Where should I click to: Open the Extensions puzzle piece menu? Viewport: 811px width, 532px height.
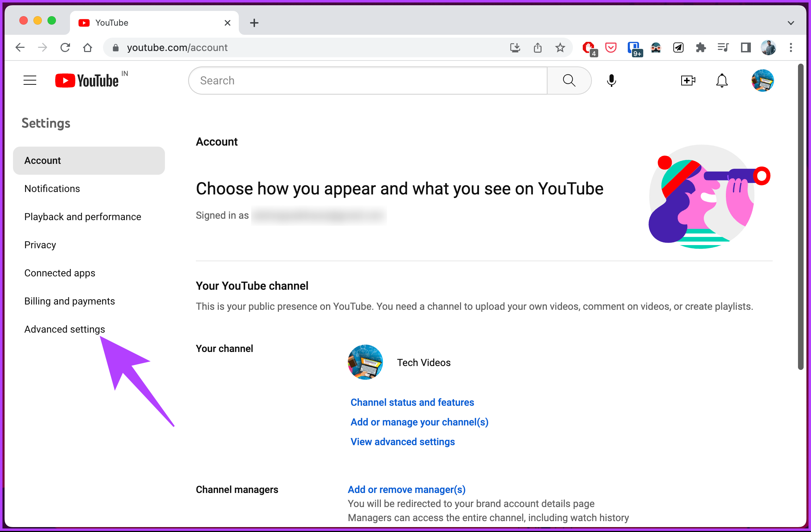click(x=701, y=47)
